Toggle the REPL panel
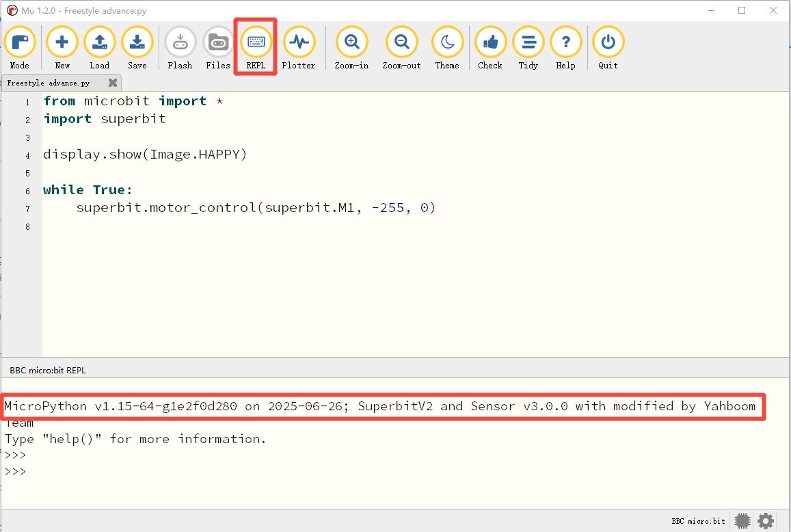Image resolution: width=791 pixels, height=532 pixels. coord(256,48)
